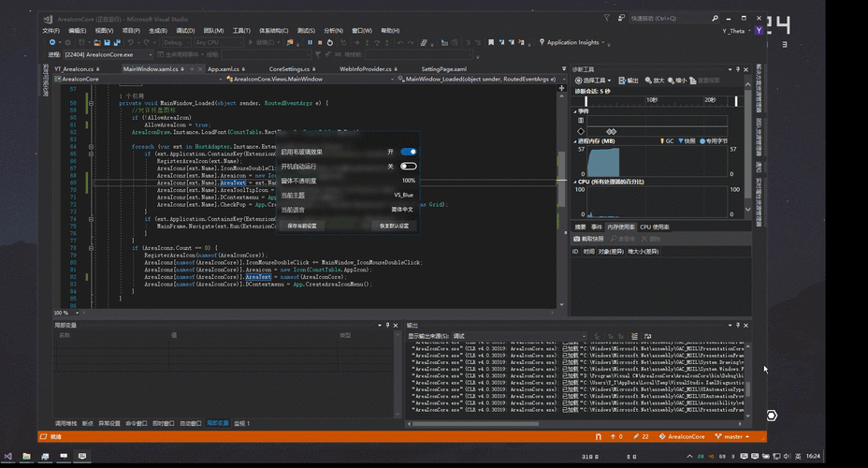Viewport: 868px width, 468px height.
Task: Switch to the CoreSettings.cs tab
Action: pyautogui.click(x=292, y=69)
